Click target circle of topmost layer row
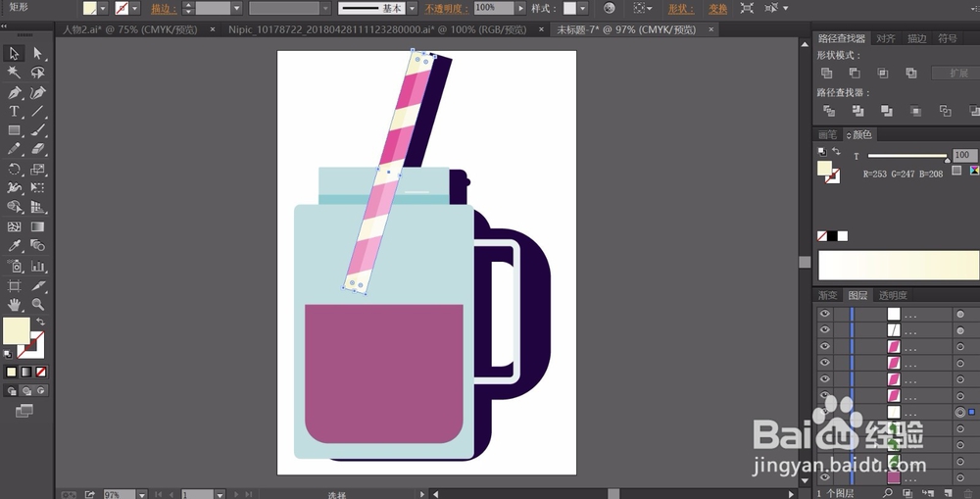Viewport: 980px width, 499px height. [960, 314]
